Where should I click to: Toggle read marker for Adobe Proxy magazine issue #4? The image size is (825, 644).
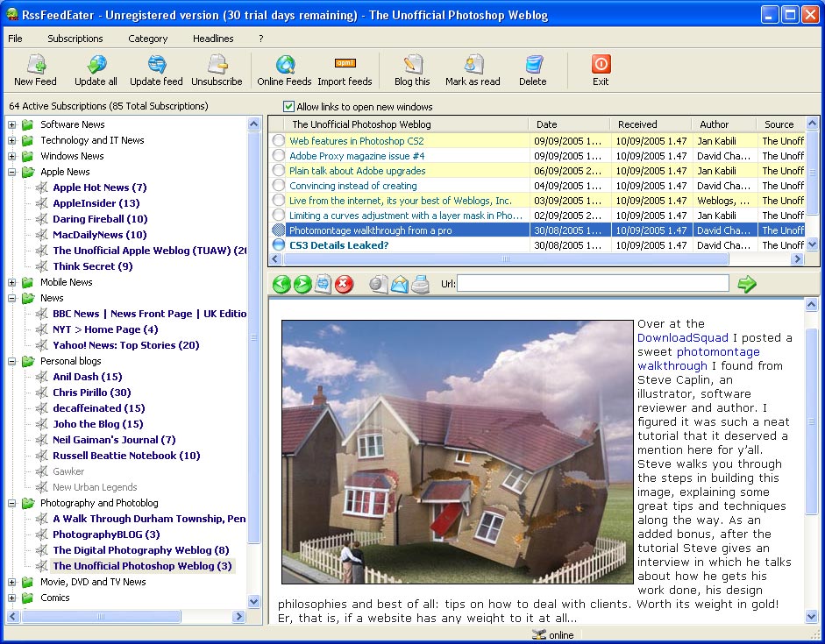click(x=278, y=156)
